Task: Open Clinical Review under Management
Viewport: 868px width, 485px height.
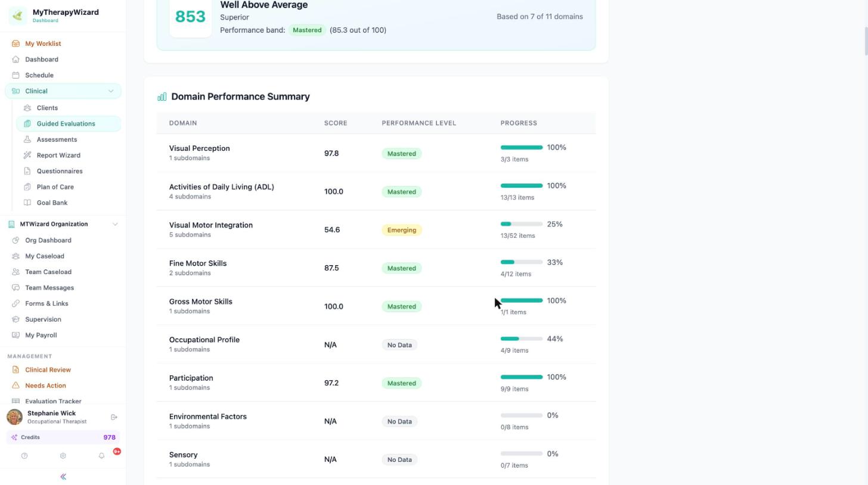Action: tap(48, 370)
